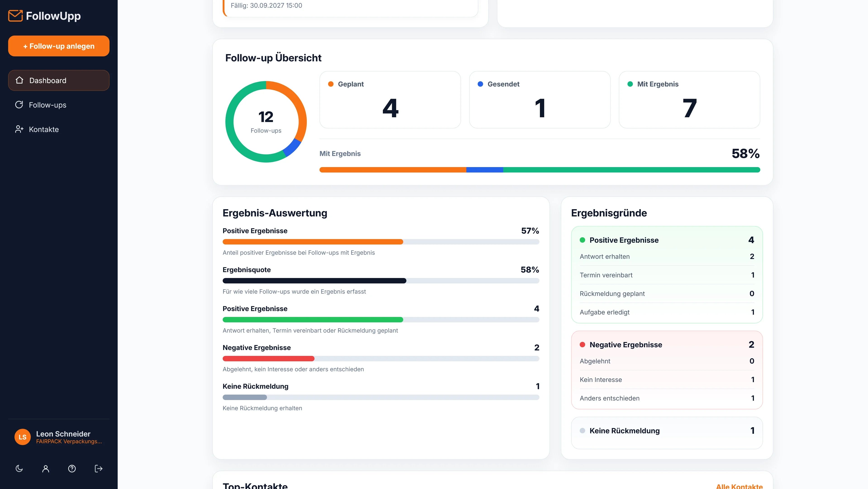Open profile via the person icon
This screenshot has width=868, height=489.
[x=45, y=468]
